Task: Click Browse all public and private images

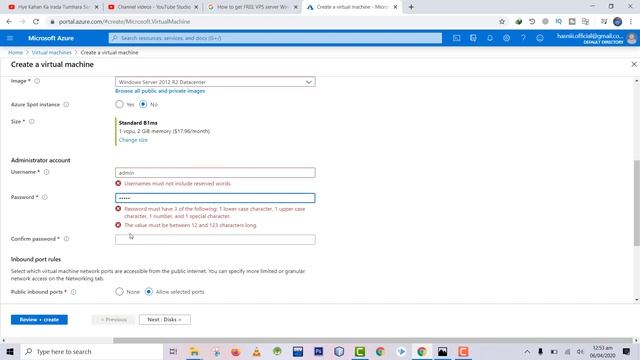Action: (160, 91)
